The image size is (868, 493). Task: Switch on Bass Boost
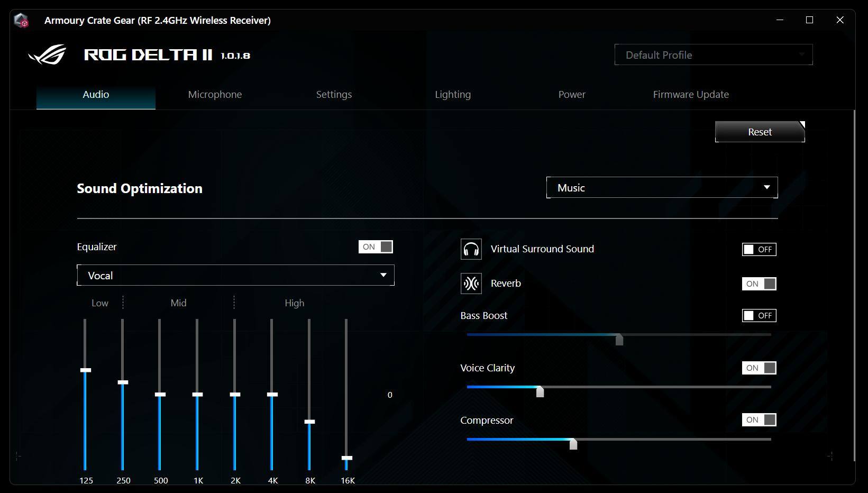click(x=759, y=316)
